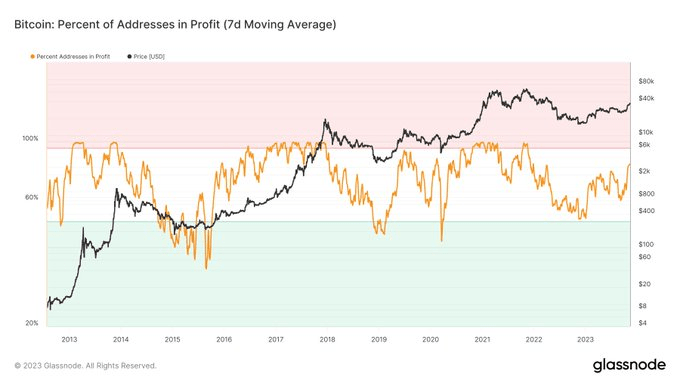This screenshot has width=680, height=383.
Task: Click the $80k right axis label
Action: [x=646, y=81]
